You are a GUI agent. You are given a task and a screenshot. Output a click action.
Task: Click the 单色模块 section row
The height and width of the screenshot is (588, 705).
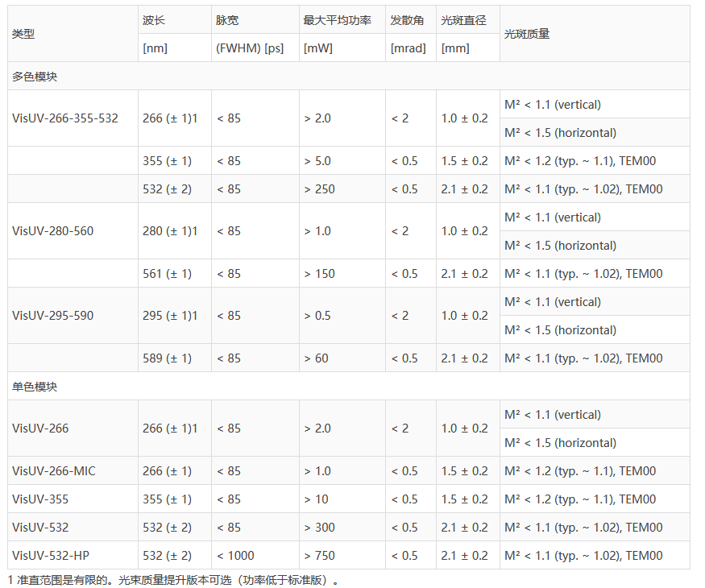35,387
